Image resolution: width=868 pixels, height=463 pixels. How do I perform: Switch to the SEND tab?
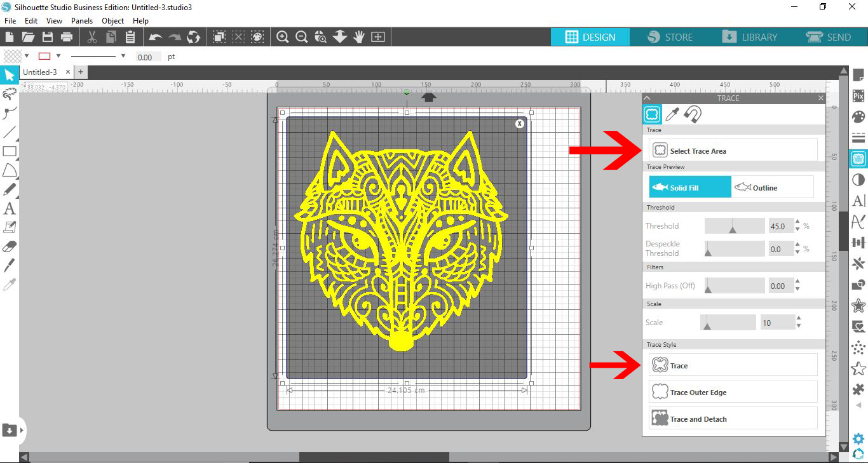828,37
